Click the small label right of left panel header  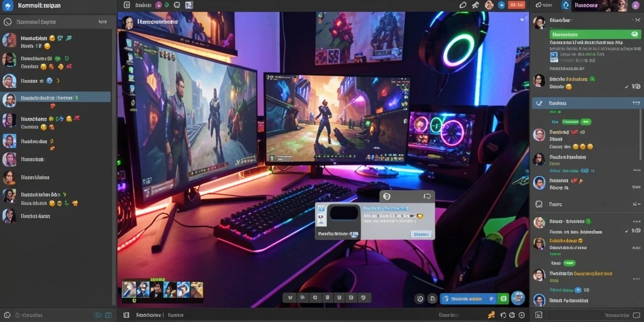(x=103, y=22)
